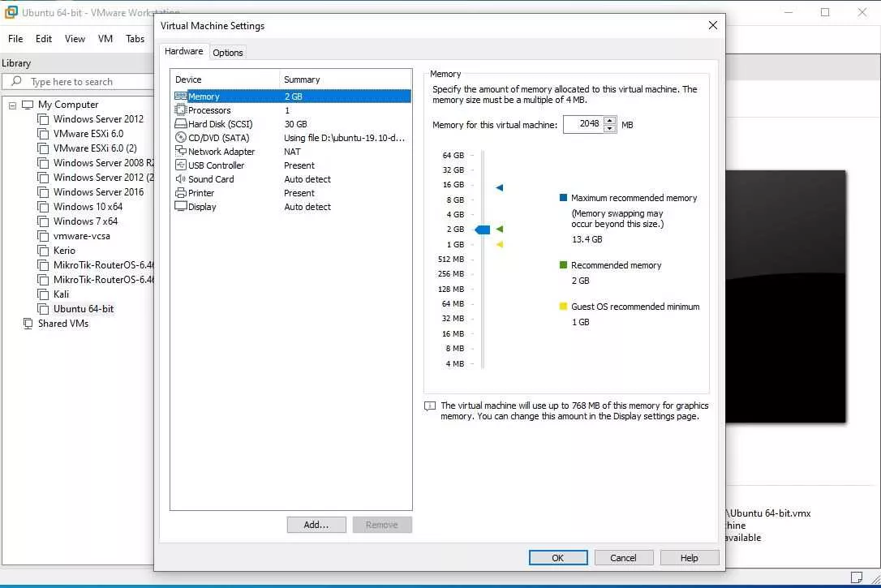Image resolution: width=881 pixels, height=588 pixels.
Task: Click the VMware Workstation title bar logo
Action: (x=11, y=12)
